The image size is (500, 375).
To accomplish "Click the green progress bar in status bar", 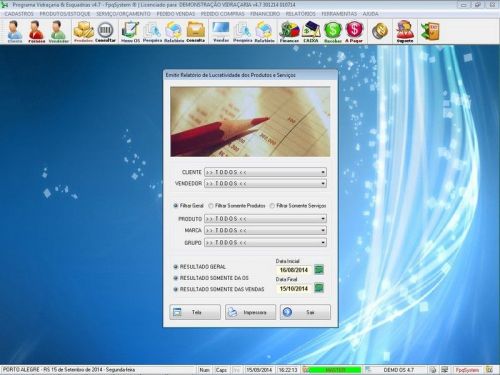I will pos(334,370).
